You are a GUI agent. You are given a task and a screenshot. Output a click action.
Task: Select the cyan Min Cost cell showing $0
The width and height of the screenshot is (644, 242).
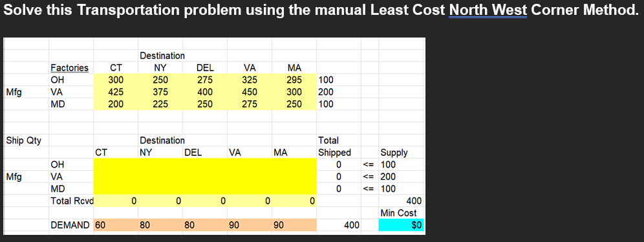pyautogui.click(x=402, y=225)
